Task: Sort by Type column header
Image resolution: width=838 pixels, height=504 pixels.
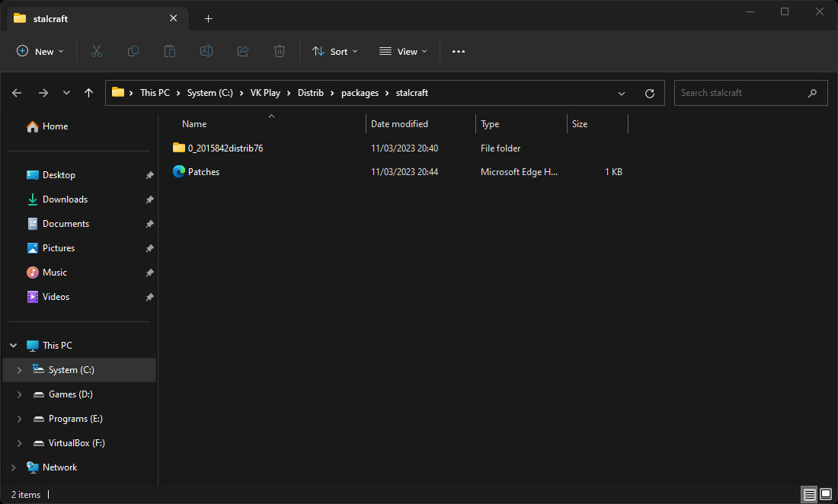Action: [x=490, y=124]
